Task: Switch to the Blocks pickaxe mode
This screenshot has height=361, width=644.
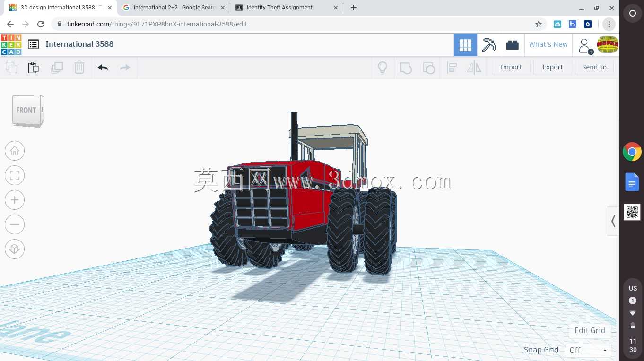Action: click(489, 45)
